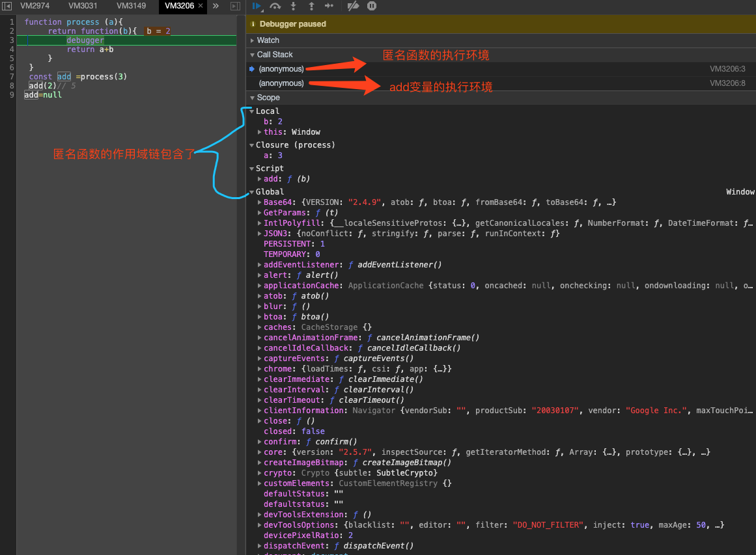
Task: Close the VM3206 tab
Action: pyautogui.click(x=201, y=6)
